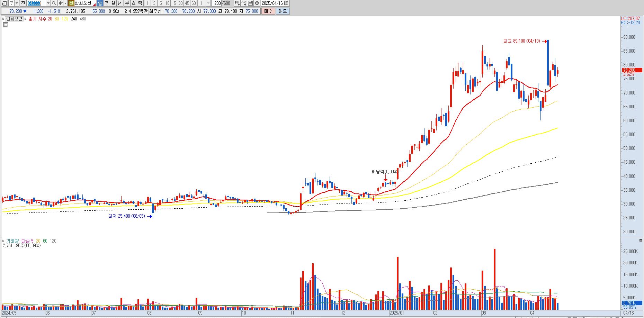This screenshot has width=644, height=318.
Task: Select the 10 interval preset
Action: pyautogui.click(x=167, y=3)
